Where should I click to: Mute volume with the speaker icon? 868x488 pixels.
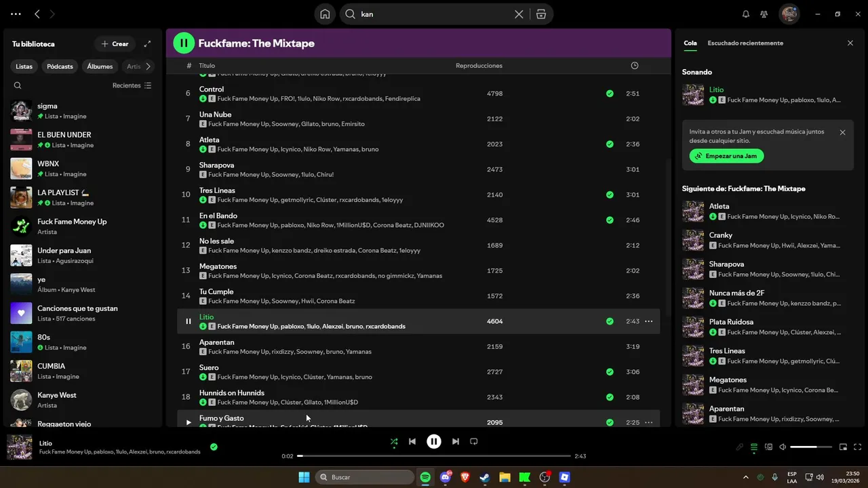(783, 447)
